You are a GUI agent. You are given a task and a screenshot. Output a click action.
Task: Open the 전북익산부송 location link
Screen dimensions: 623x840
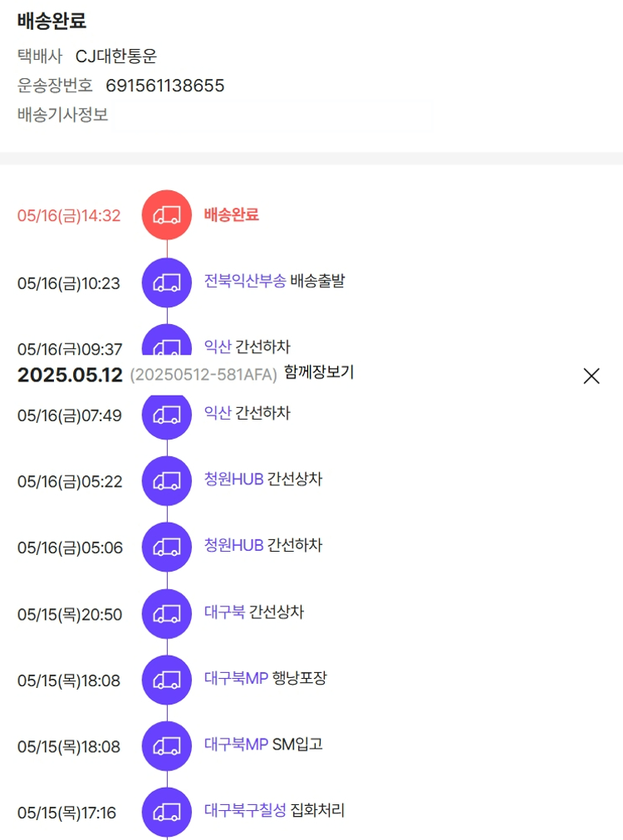click(245, 281)
